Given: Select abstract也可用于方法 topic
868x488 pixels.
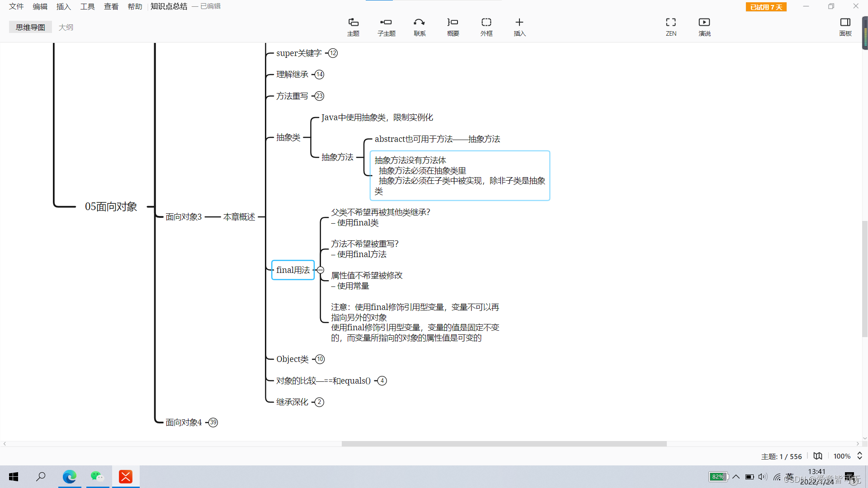Looking at the screenshot, I should 437,139.
